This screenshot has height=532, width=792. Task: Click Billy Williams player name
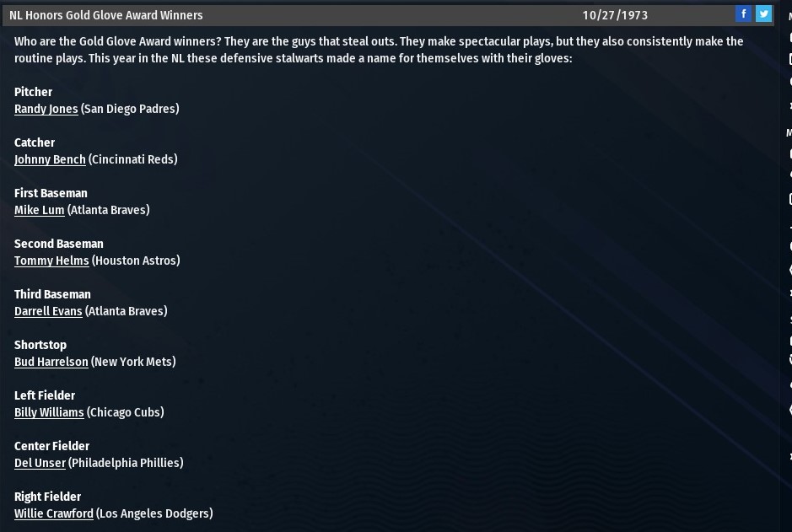point(49,412)
